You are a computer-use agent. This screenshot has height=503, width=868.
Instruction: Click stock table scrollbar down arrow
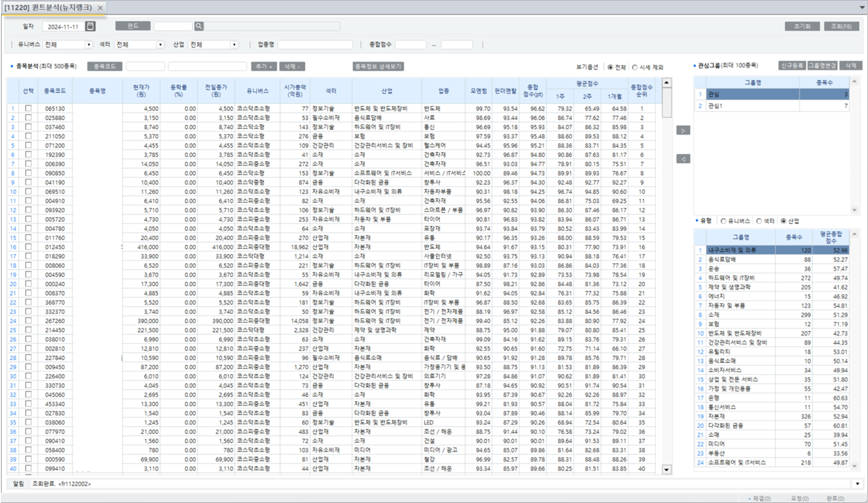pos(667,470)
